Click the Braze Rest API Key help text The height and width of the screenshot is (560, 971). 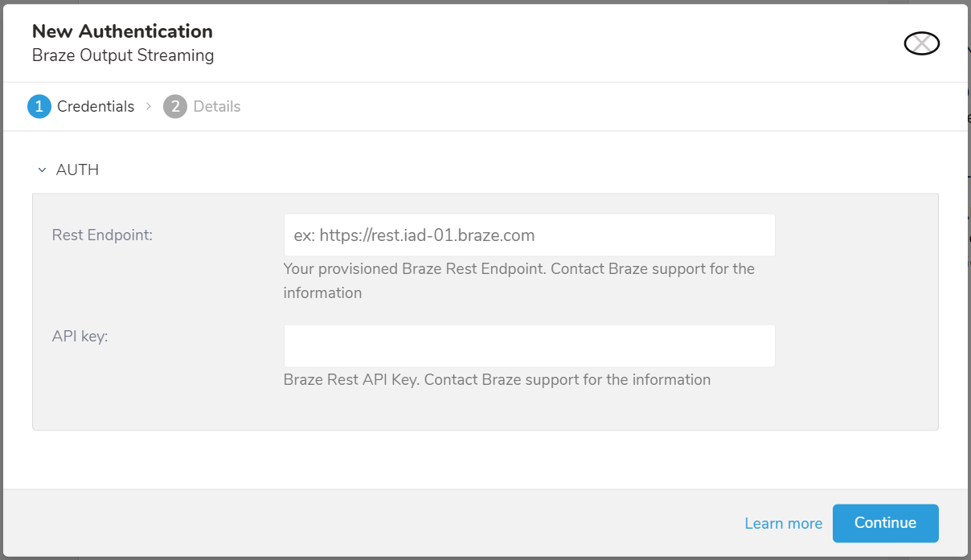(x=497, y=380)
